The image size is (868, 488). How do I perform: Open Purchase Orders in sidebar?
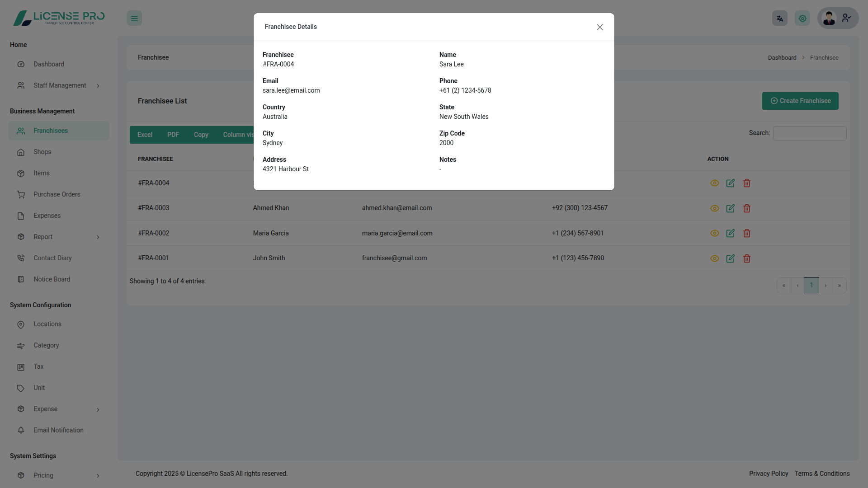(57, 194)
